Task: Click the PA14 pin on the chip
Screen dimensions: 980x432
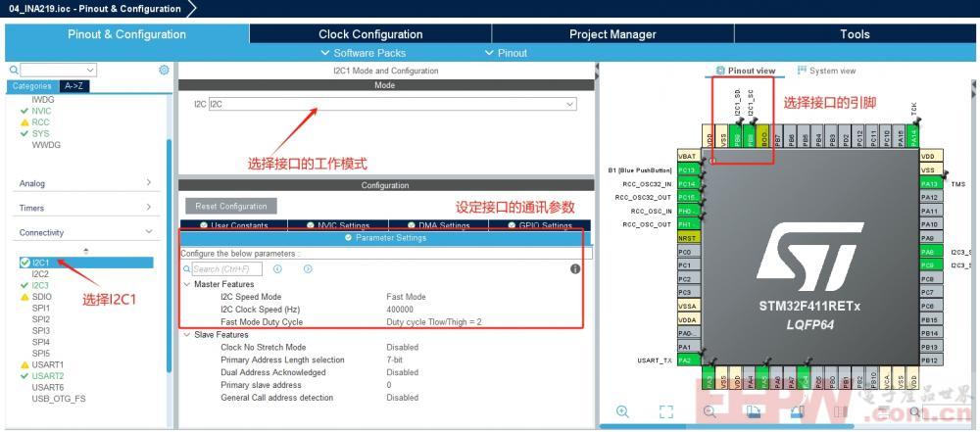Action: (x=913, y=136)
